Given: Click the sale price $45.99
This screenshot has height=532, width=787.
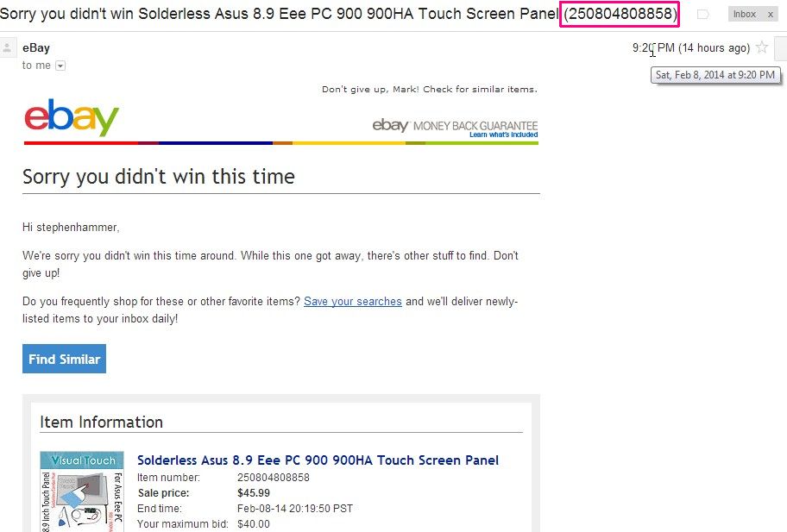Looking at the screenshot, I should point(254,493).
